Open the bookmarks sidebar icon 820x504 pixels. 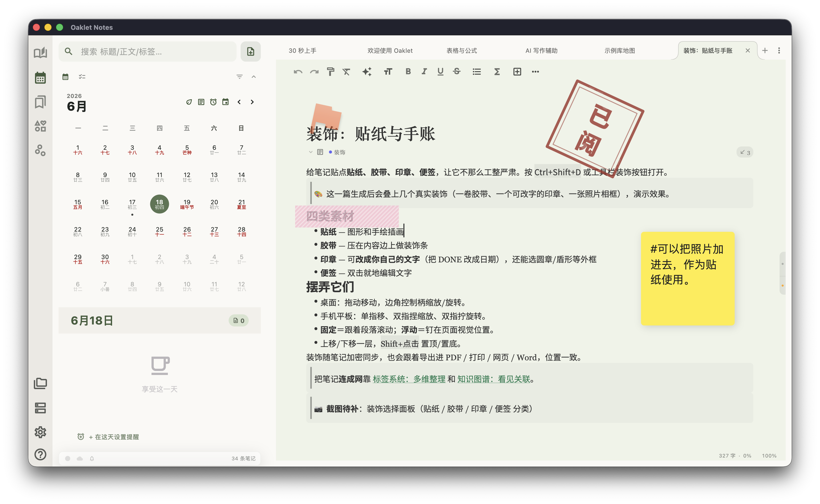click(x=40, y=102)
